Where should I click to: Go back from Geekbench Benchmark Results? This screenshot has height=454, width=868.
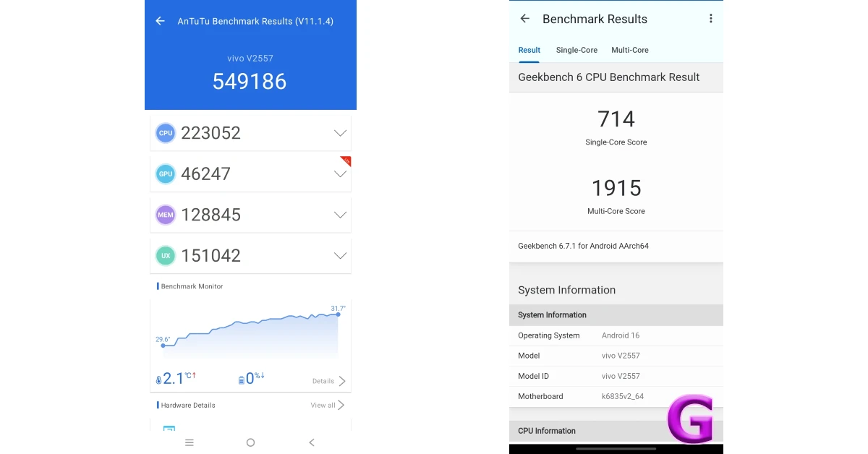tap(525, 19)
